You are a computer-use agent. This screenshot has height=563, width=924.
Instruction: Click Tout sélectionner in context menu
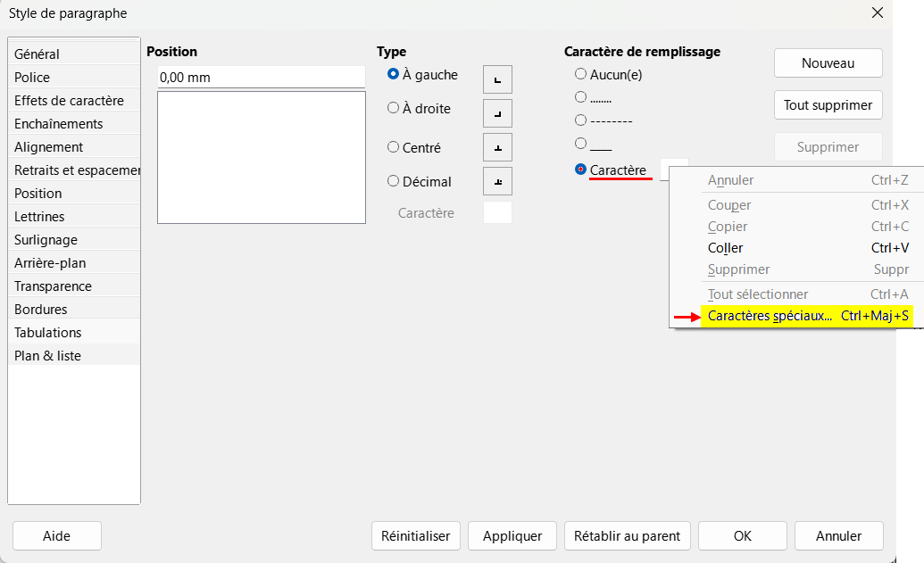click(x=808, y=294)
